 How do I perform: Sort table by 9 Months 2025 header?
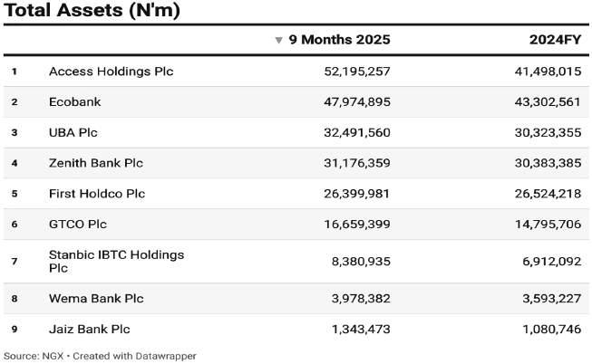click(x=339, y=40)
